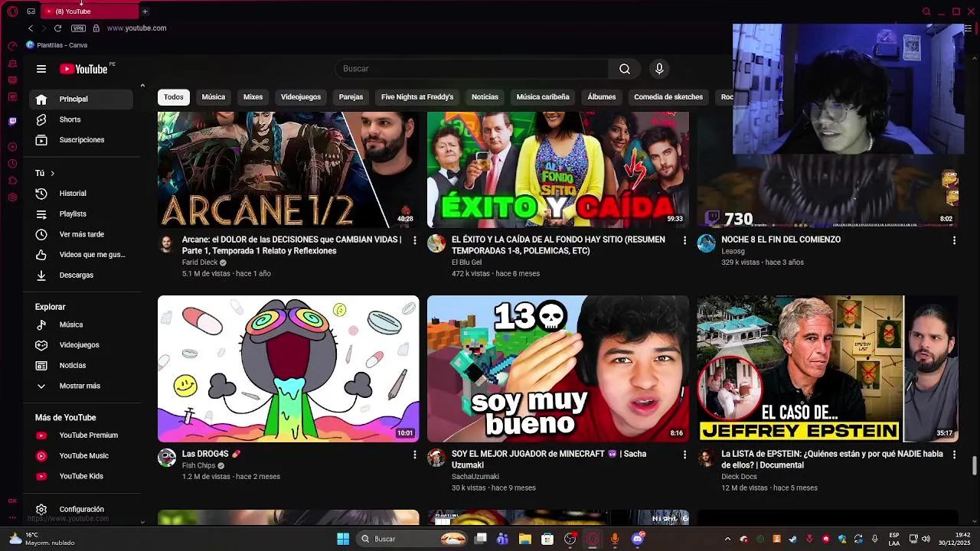This screenshot has height=551, width=980.
Task: Start voice search with microphone icon
Action: [659, 69]
